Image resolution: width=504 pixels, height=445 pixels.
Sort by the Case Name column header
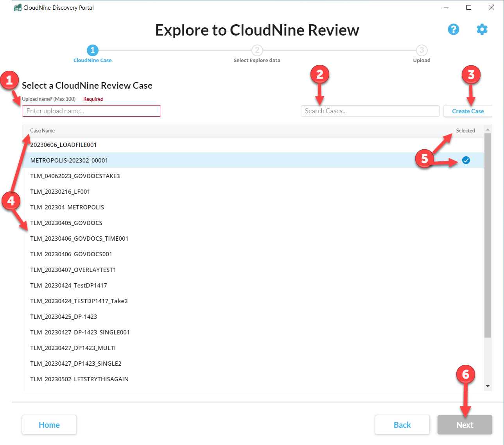tap(43, 130)
